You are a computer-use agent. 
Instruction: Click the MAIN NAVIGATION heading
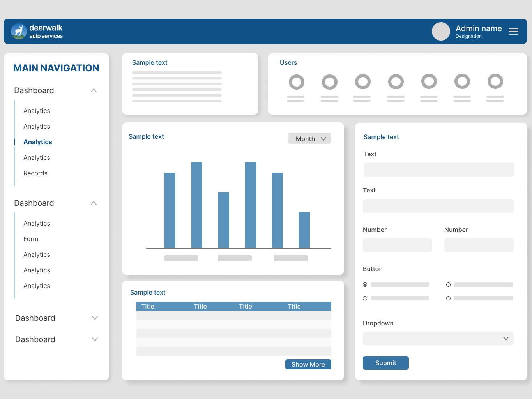(x=56, y=68)
